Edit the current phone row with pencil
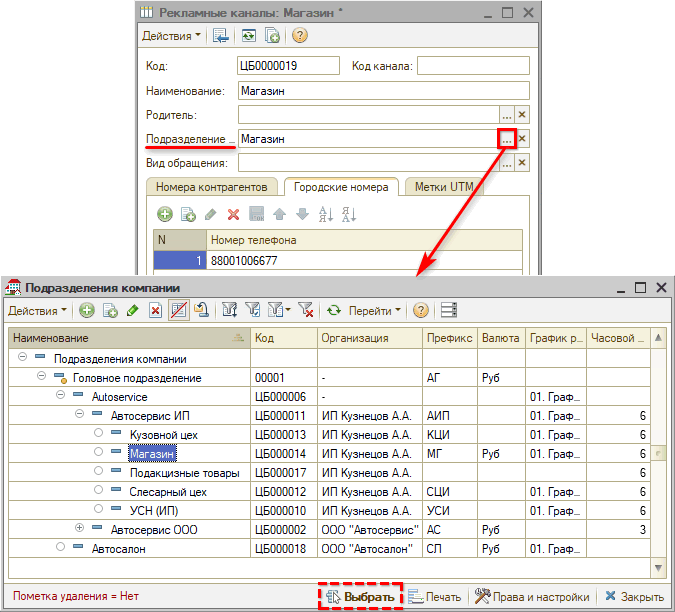675x612 pixels. point(211,214)
